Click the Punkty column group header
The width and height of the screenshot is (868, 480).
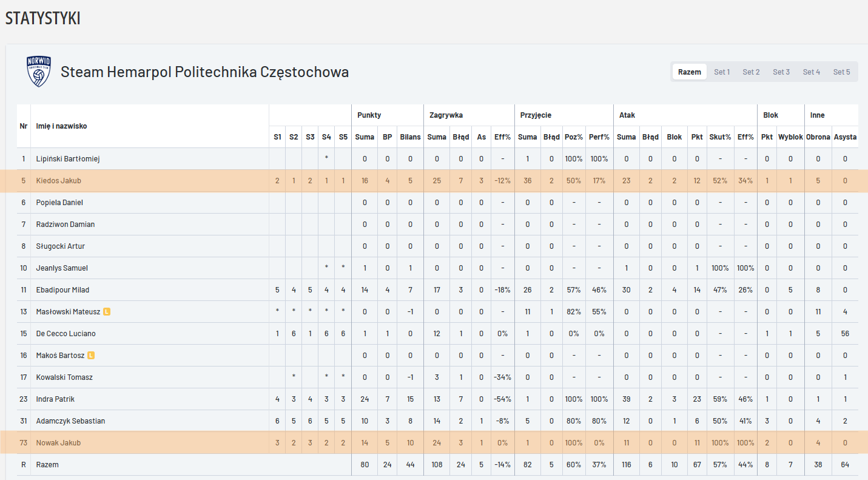click(x=369, y=115)
